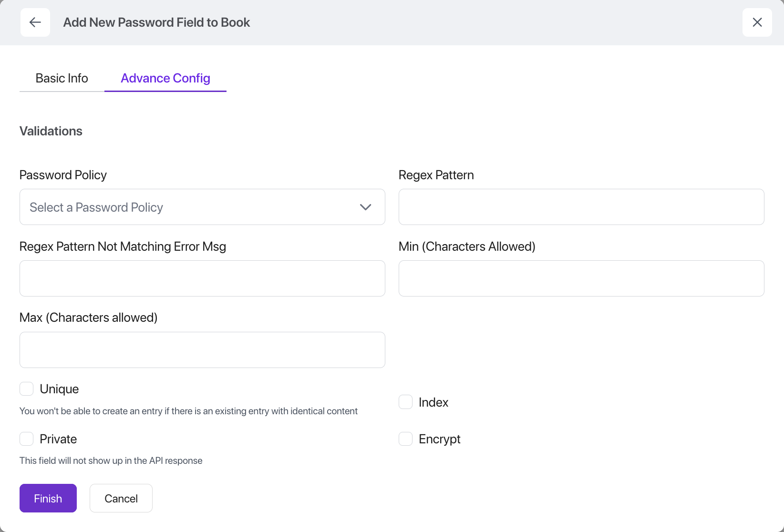Turn on the Encrypt checkbox

405,439
